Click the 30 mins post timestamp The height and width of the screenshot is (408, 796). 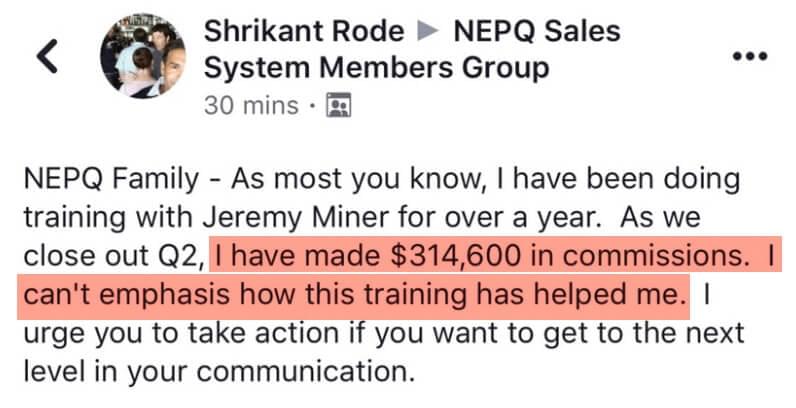coord(251,106)
